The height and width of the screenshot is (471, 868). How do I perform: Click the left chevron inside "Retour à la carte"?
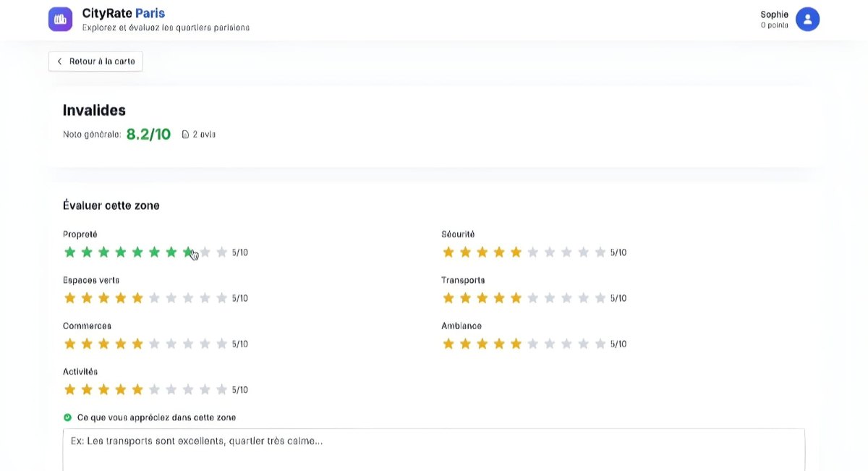pyautogui.click(x=59, y=61)
